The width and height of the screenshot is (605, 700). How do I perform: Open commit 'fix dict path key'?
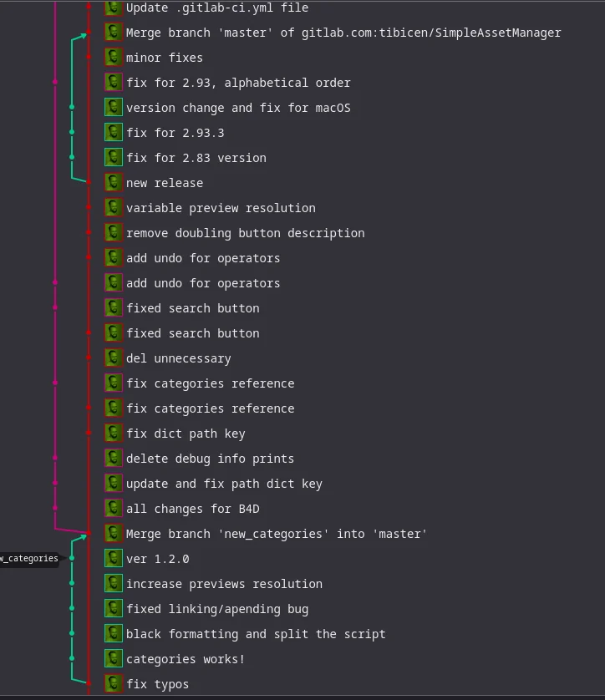pyautogui.click(x=186, y=434)
